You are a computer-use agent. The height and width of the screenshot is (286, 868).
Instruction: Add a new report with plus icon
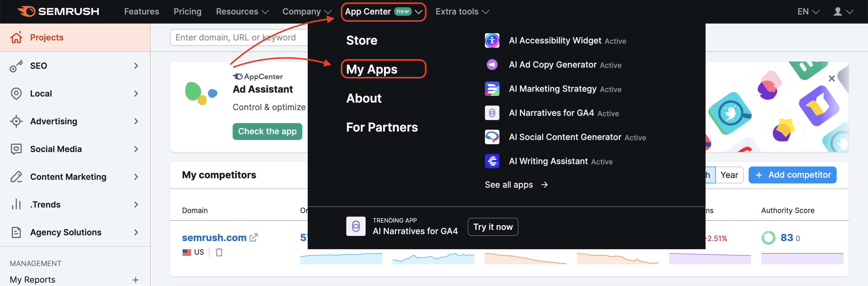135,280
